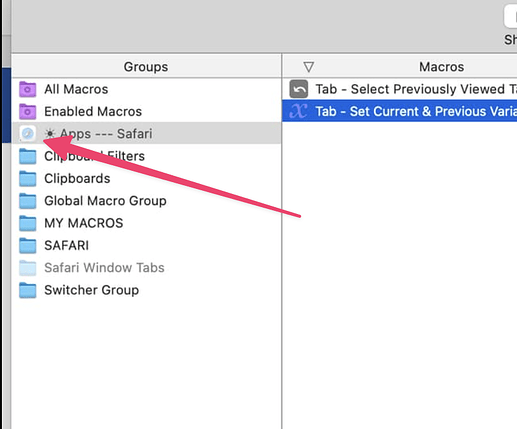Click the undo-arrow icon of Select Previously Viewed macro
Screen dimensions: 517x429
click(x=299, y=89)
